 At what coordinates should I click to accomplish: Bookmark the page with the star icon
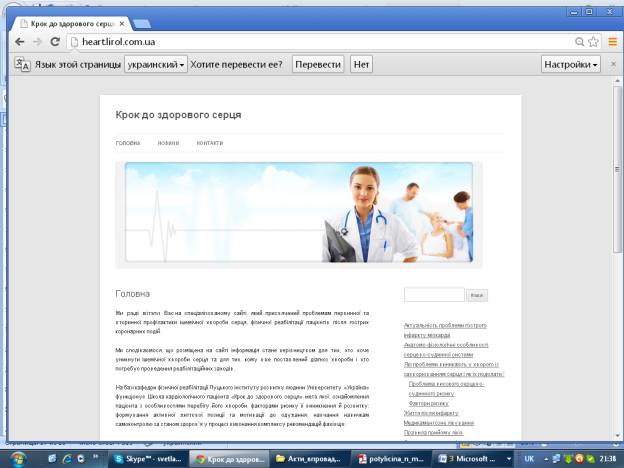[593, 41]
